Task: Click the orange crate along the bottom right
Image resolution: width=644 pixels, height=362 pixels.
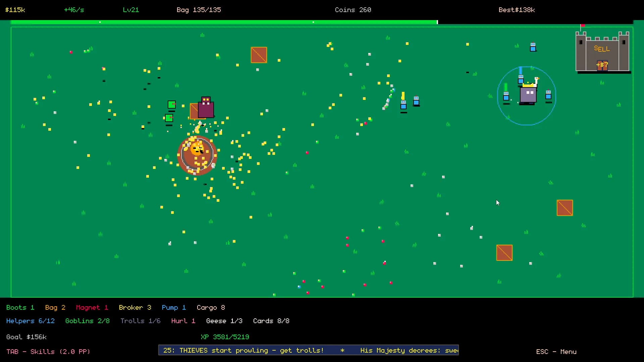Action: pos(504,253)
